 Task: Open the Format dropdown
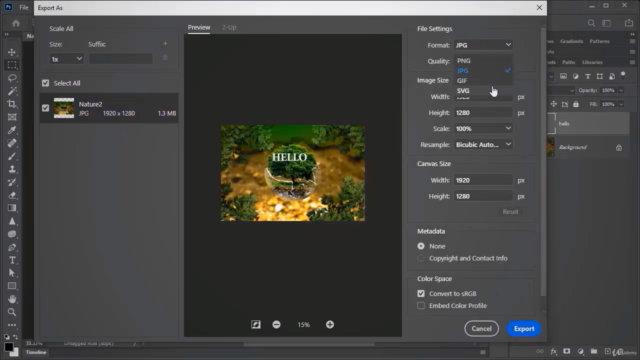[483, 45]
